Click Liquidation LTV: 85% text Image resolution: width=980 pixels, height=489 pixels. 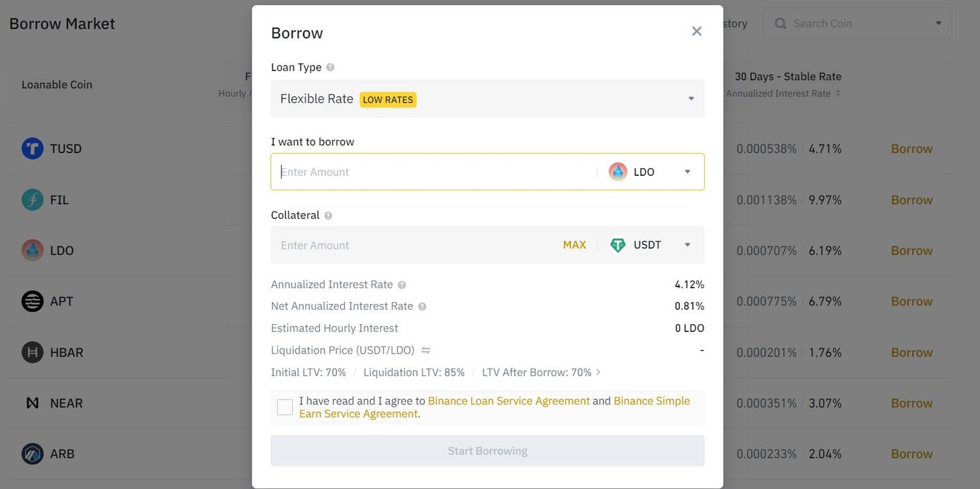click(x=414, y=372)
